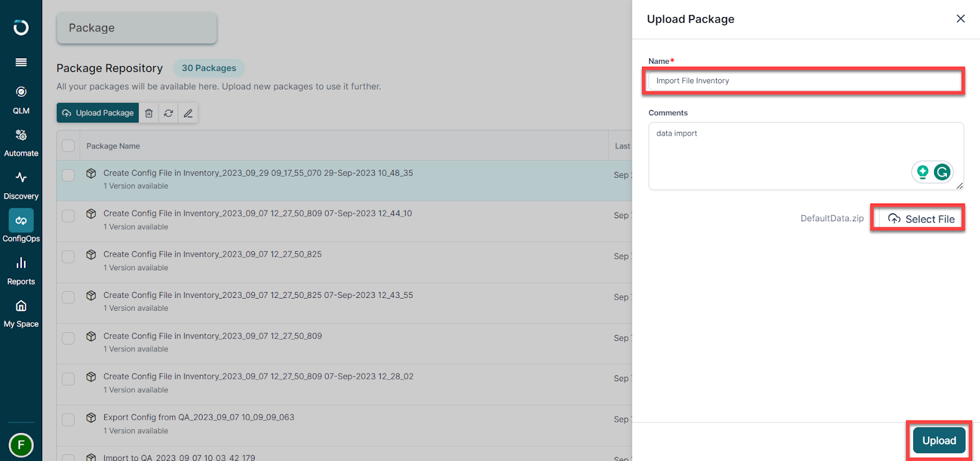Check package ending 07-Sep-2023 12_43_55
Image resolution: width=980 pixels, height=461 pixels.
(x=68, y=297)
